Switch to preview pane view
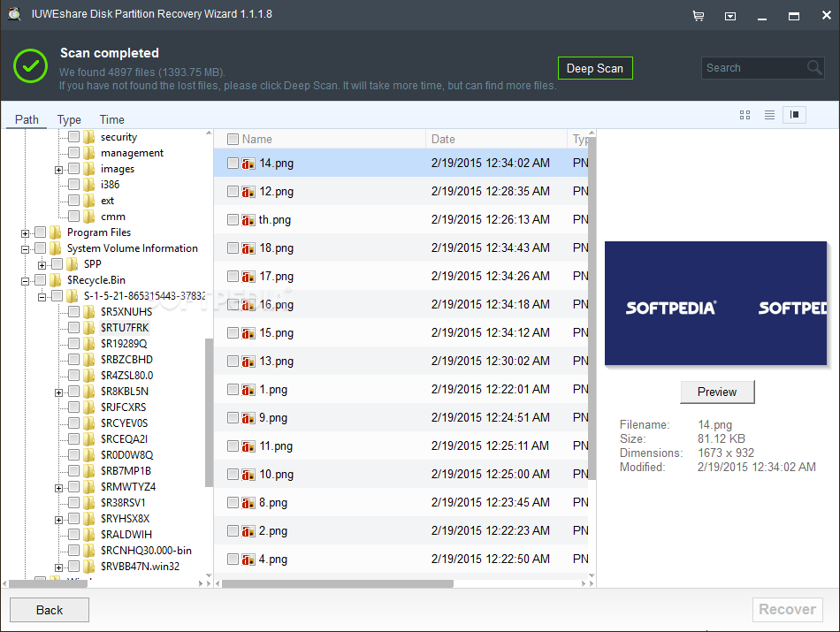 [x=795, y=115]
